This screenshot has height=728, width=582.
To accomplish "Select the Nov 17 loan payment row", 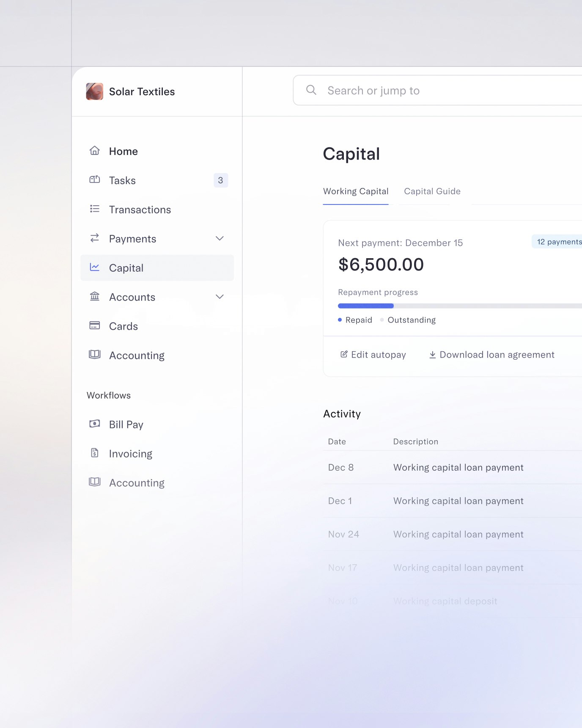I will [x=453, y=568].
